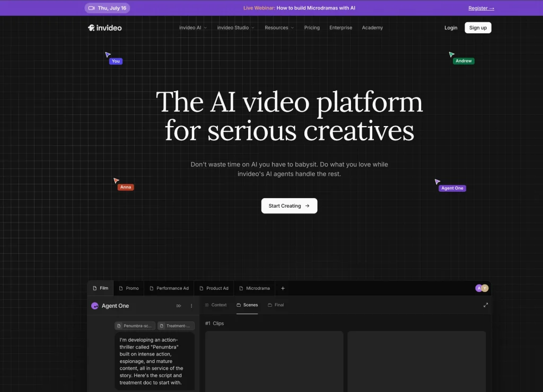The height and width of the screenshot is (392, 543).
Task: Click the Live Webinar banner text
Action: pos(299,8)
